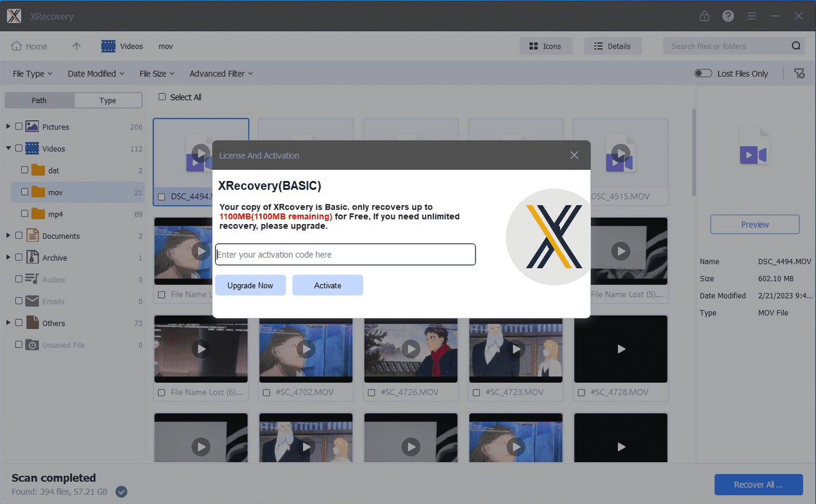The width and height of the screenshot is (816, 504).
Task: Expand the Documents tree node
Action: [x=8, y=235]
